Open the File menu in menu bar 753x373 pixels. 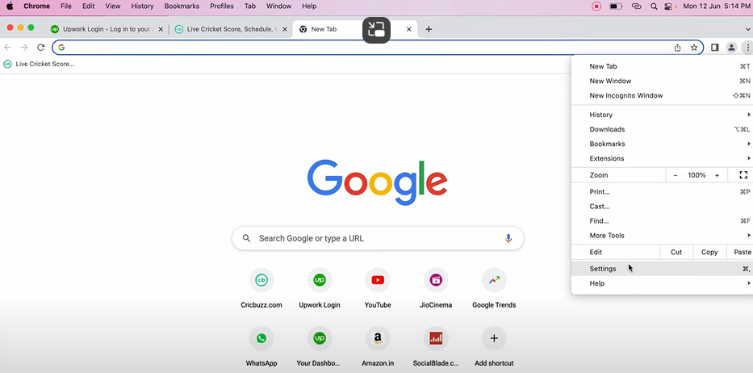coord(66,6)
